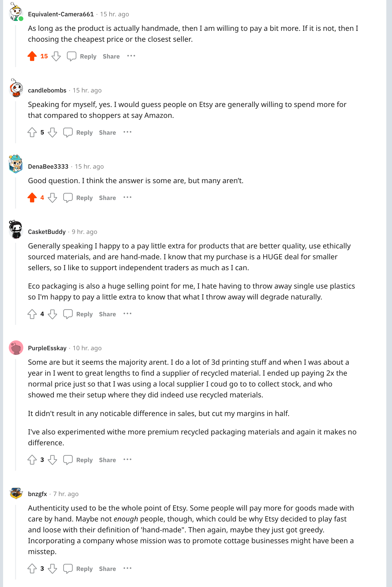Open more options for Equivalent-Camera661's comment
This screenshot has height=587, width=392.
click(131, 56)
